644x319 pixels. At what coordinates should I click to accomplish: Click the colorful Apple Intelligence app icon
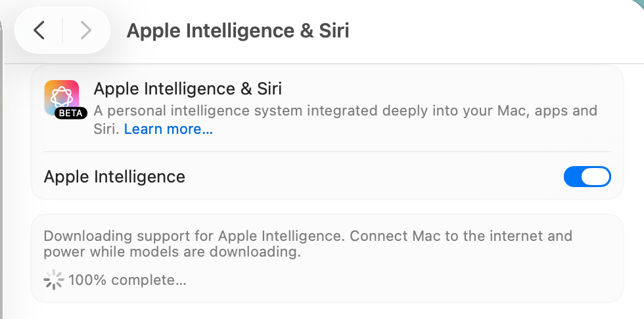[62, 97]
